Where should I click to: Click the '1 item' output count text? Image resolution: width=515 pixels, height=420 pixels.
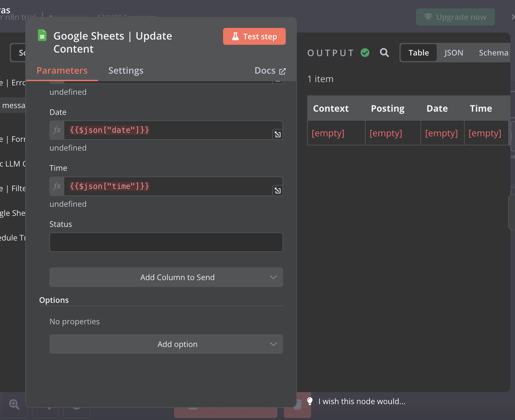click(x=320, y=79)
